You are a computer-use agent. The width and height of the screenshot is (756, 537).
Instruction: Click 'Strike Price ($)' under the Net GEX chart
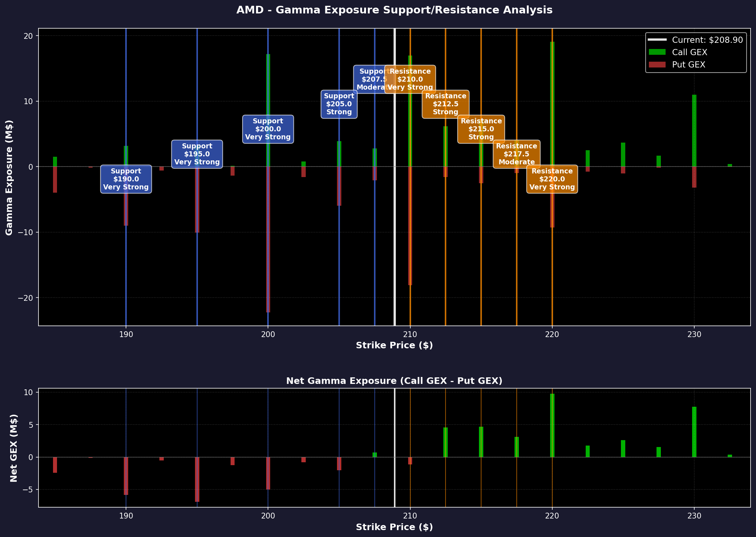(x=394, y=527)
